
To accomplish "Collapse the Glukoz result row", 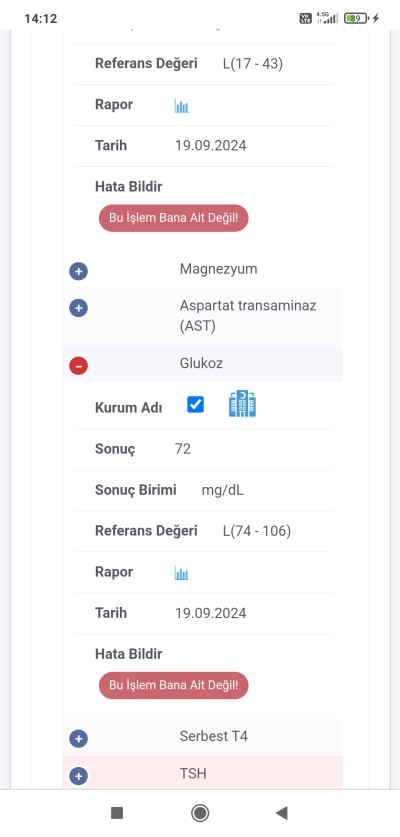I will coord(79,366).
